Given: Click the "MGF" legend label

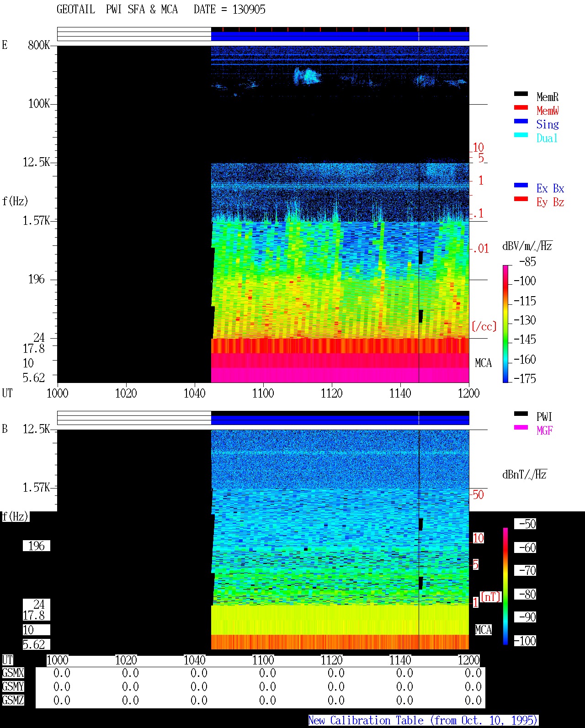Looking at the screenshot, I should 545,430.
